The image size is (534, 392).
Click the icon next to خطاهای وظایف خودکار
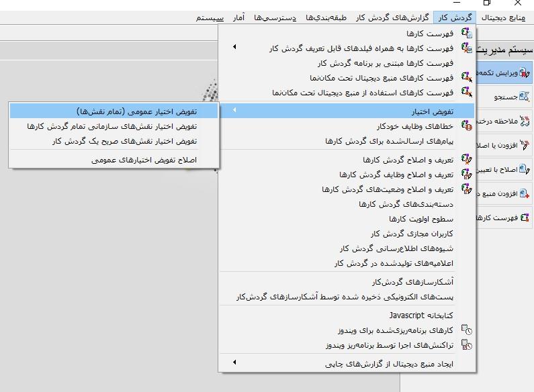465,126
